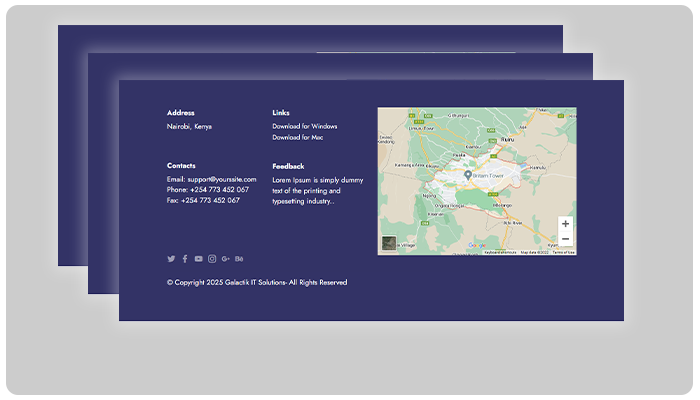
Task: Open the Google Plus social icon
Action: click(225, 259)
